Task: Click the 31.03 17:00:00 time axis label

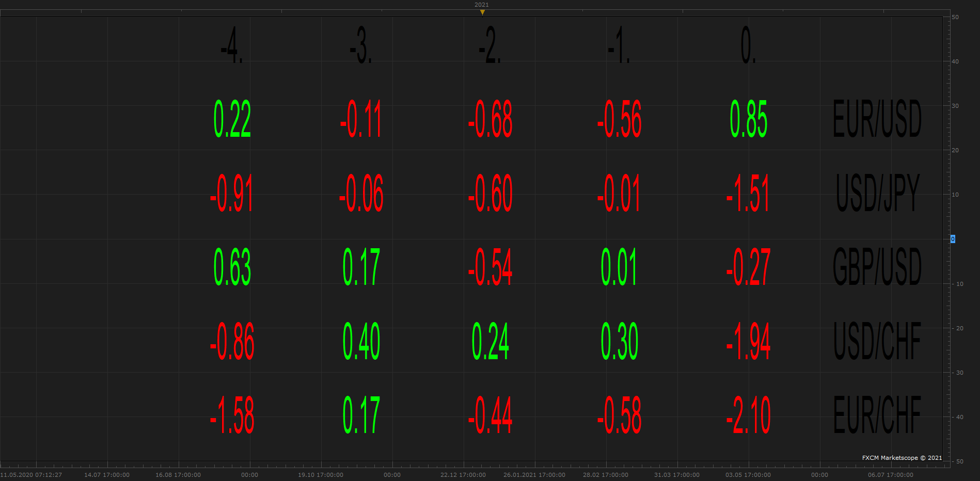Action: [677, 475]
